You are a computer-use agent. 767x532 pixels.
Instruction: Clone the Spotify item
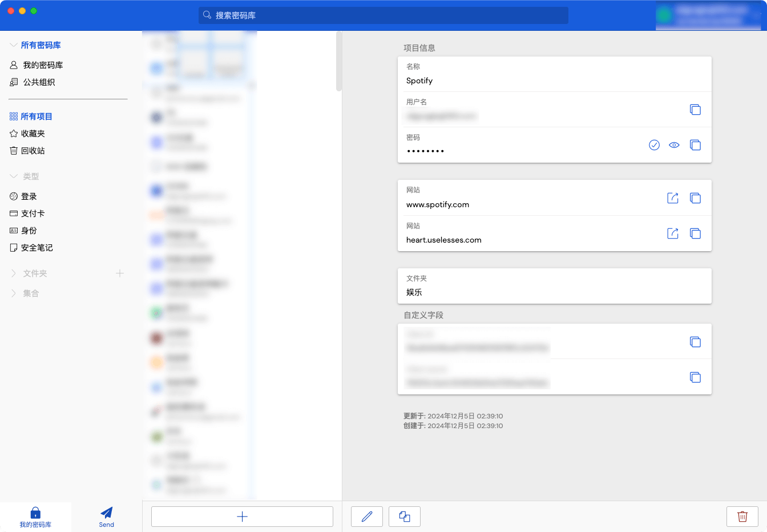click(405, 517)
